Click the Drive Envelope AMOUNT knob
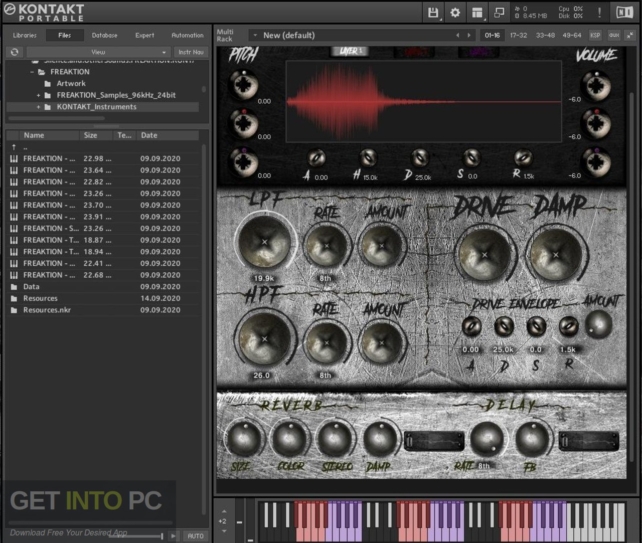This screenshot has width=642, height=543. (599, 325)
